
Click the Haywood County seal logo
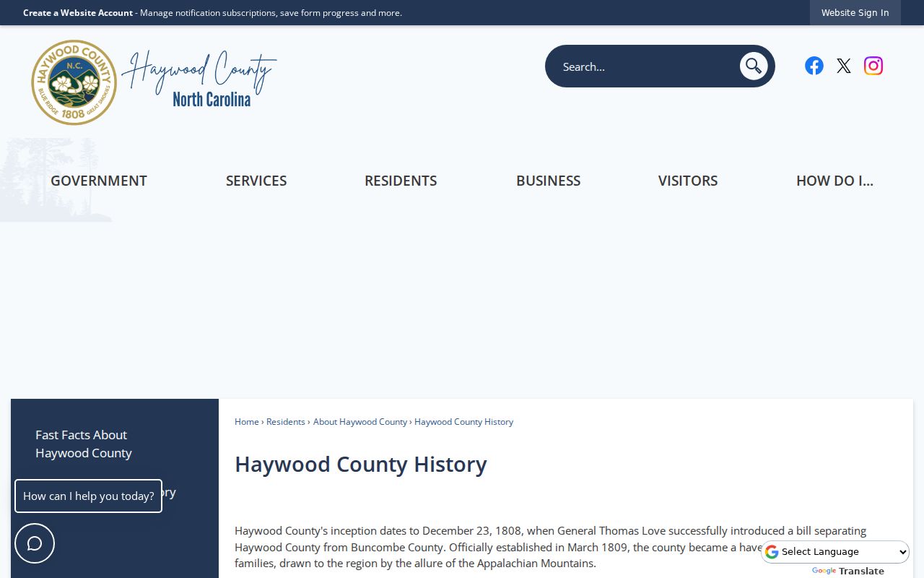74,82
